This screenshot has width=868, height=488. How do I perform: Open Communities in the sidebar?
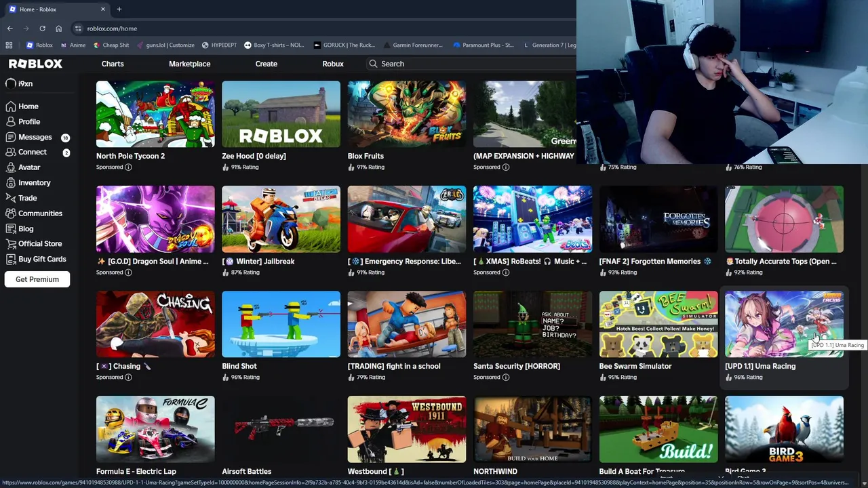(x=34, y=213)
